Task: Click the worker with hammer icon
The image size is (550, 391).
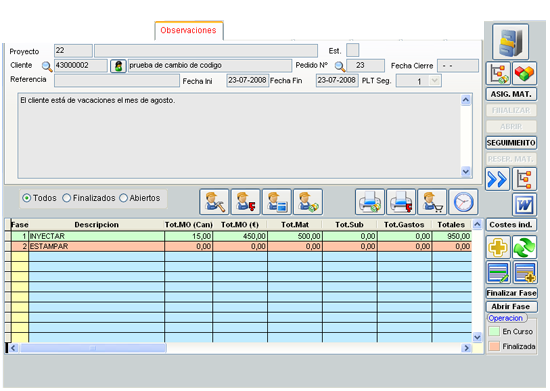Action: tap(214, 202)
